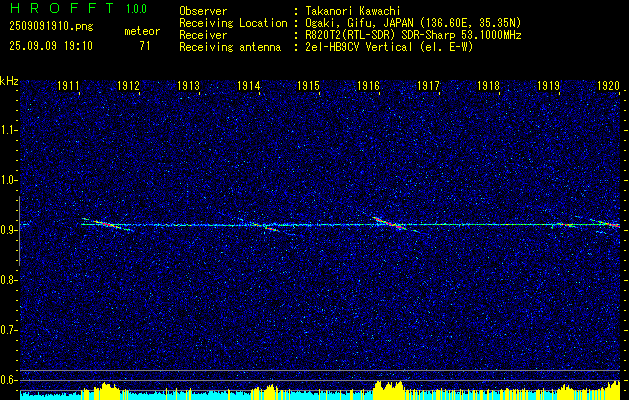Image resolution: width=629 pixels, height=400 pixels.
Task: Click the Observer field label
Action: [203, 11]
